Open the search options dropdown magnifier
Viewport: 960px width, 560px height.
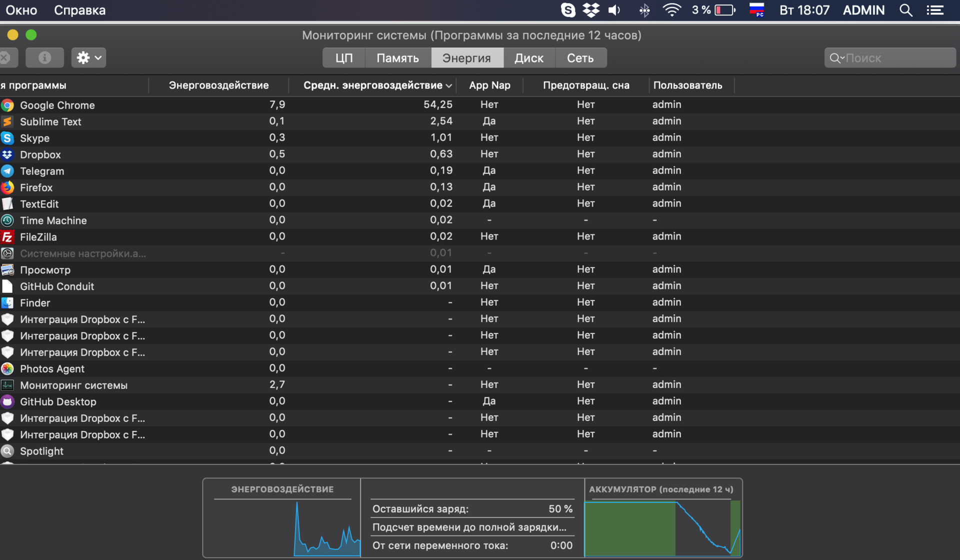(x=837, y=58)
